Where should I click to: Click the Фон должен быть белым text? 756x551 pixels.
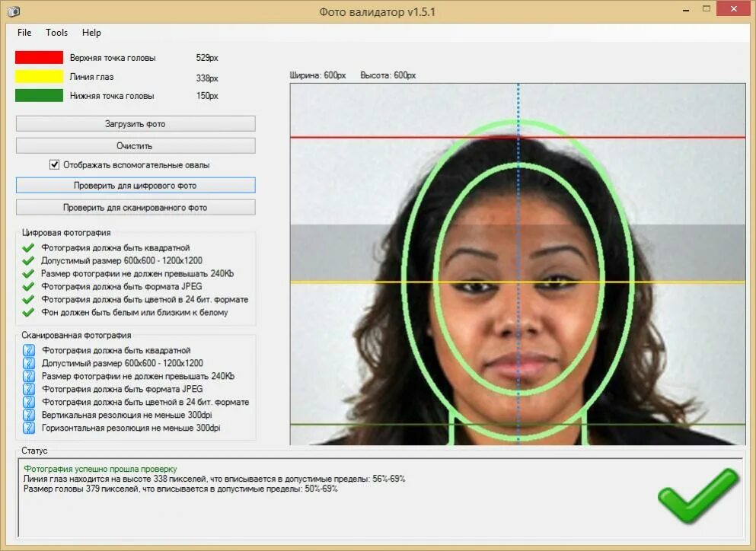click(x=135, y=312)
